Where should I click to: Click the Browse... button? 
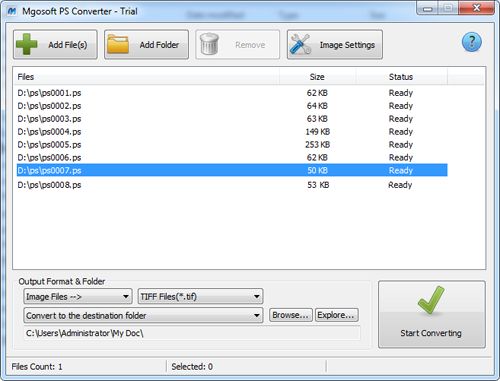pos(291,315)
